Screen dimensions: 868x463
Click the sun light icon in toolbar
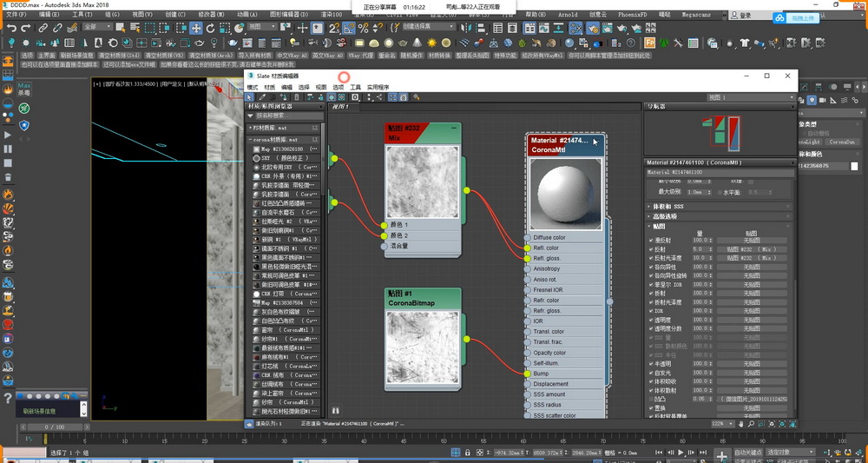pos(431,43)
